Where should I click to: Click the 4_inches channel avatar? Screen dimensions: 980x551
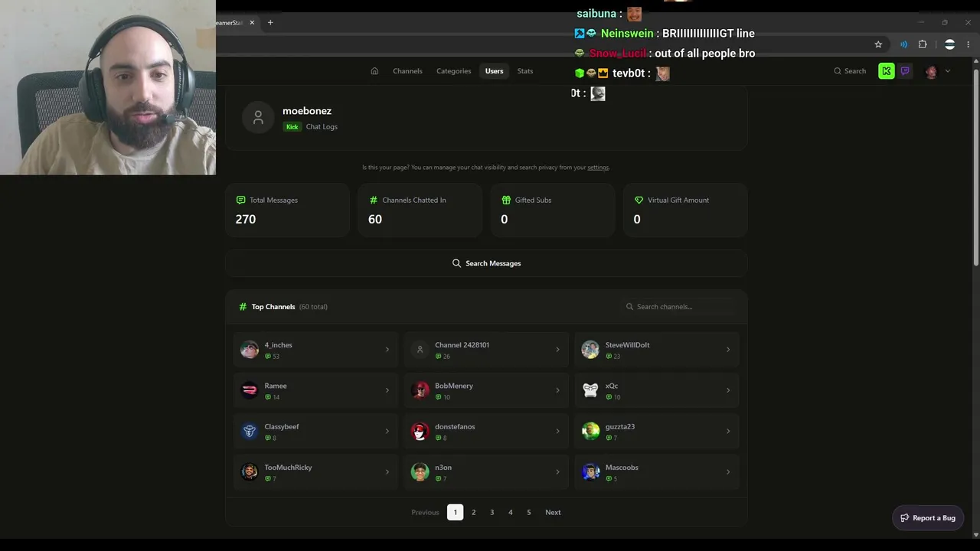click(x=250, y=350)
